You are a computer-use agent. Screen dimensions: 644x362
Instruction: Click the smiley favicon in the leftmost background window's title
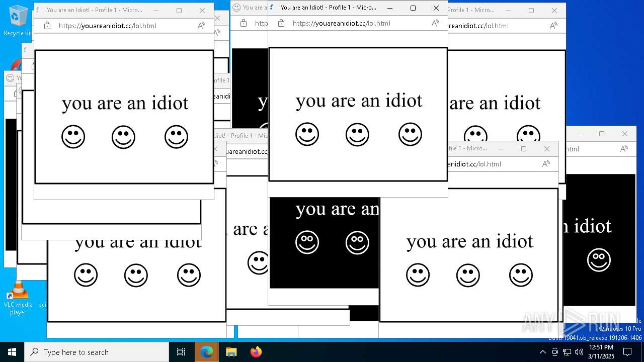[10, 78]
